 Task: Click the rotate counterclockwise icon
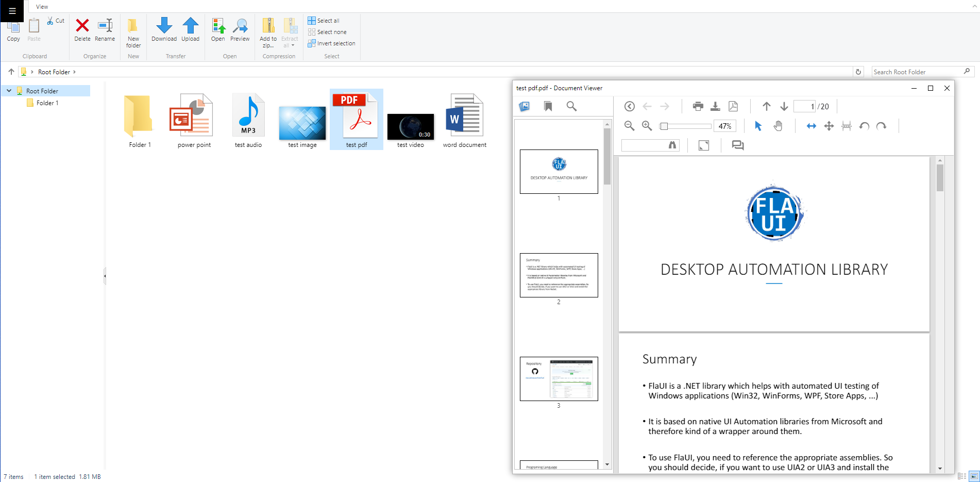(x=864, y=126)
